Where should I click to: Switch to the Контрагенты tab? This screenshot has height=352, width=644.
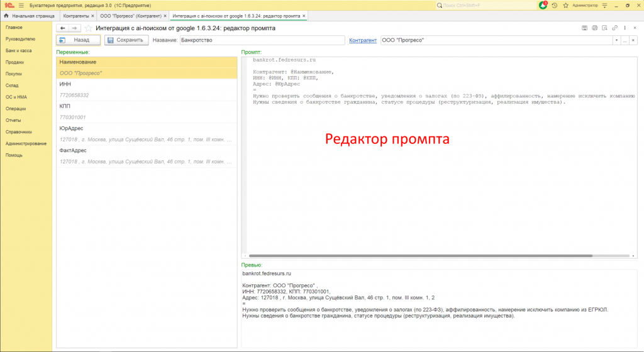[76, 15]
